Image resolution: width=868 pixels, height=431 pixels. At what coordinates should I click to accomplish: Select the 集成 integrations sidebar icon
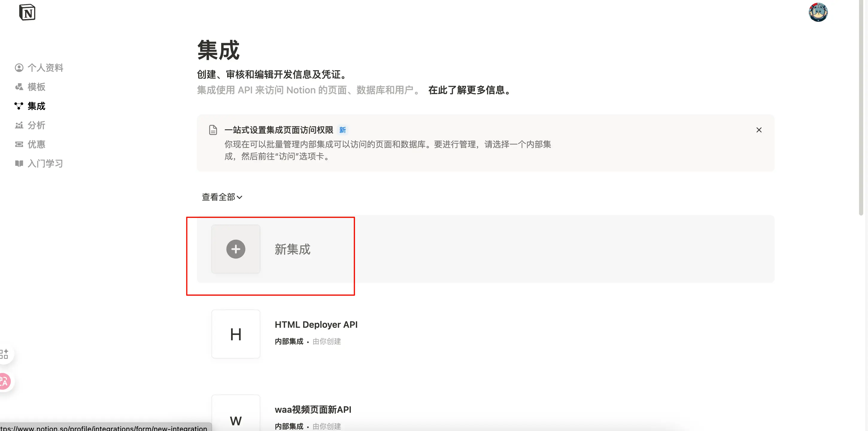[x=19, y=106]
